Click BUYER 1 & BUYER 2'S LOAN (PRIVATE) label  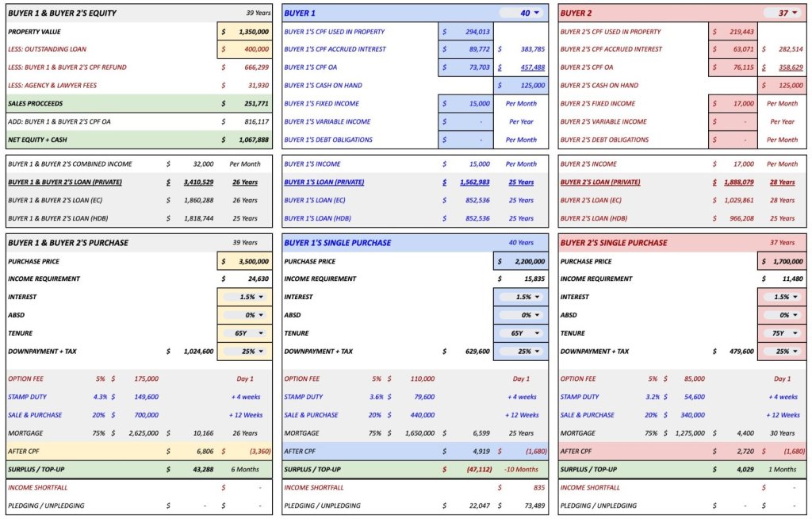pyautogui.click(x=65, y=183)
